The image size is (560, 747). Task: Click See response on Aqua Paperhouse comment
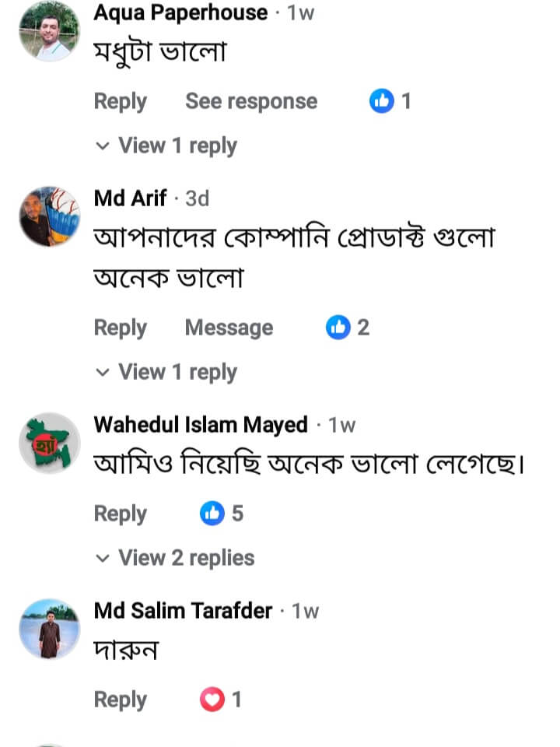point(251,101)
